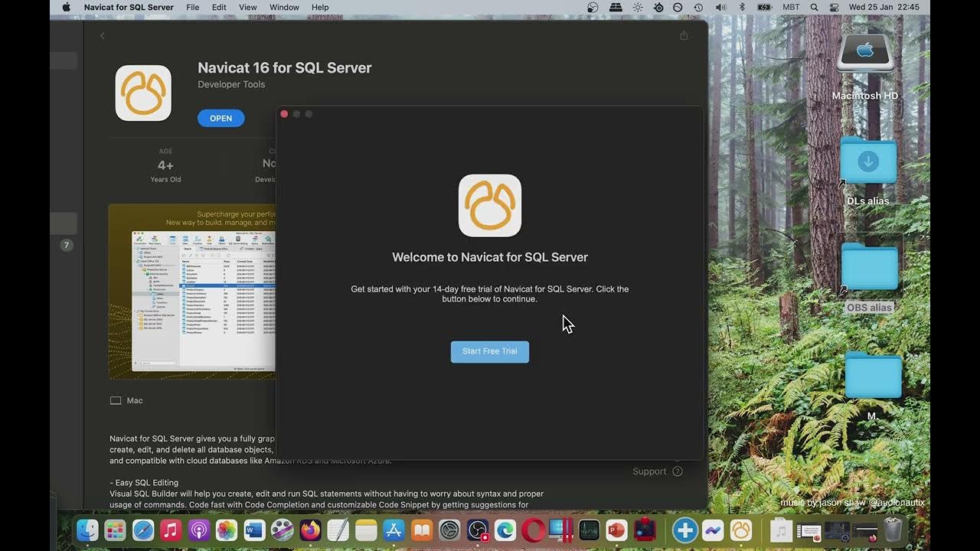This screenshot has width=980, height=551.
Task: Click the date and time display
Action: (x=884, y=7)
